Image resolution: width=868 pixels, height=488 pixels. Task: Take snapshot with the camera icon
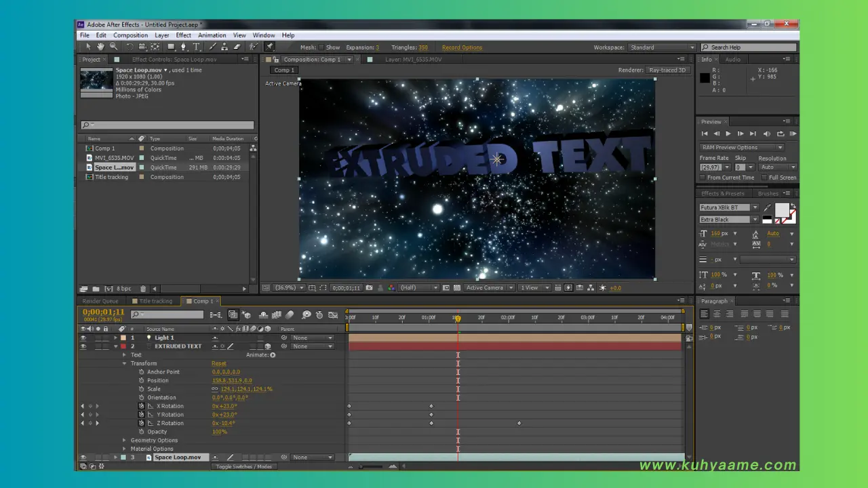[x=369, y=288]
